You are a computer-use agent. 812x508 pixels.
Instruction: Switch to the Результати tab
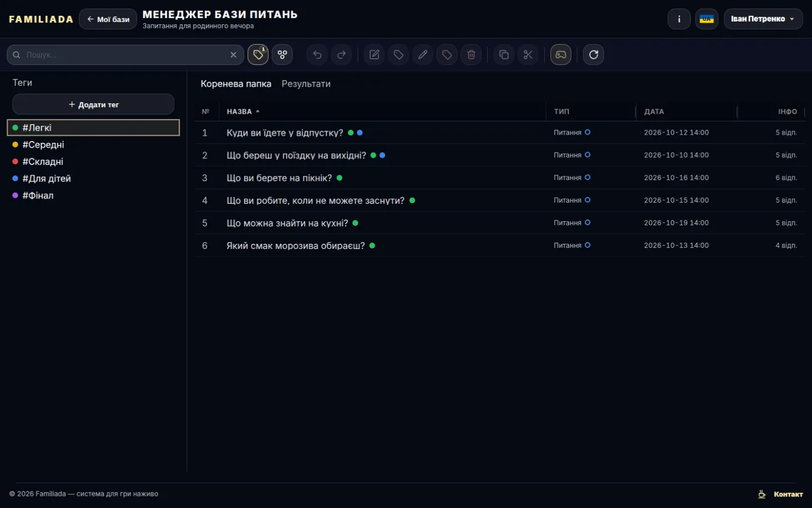click(306, 84)
